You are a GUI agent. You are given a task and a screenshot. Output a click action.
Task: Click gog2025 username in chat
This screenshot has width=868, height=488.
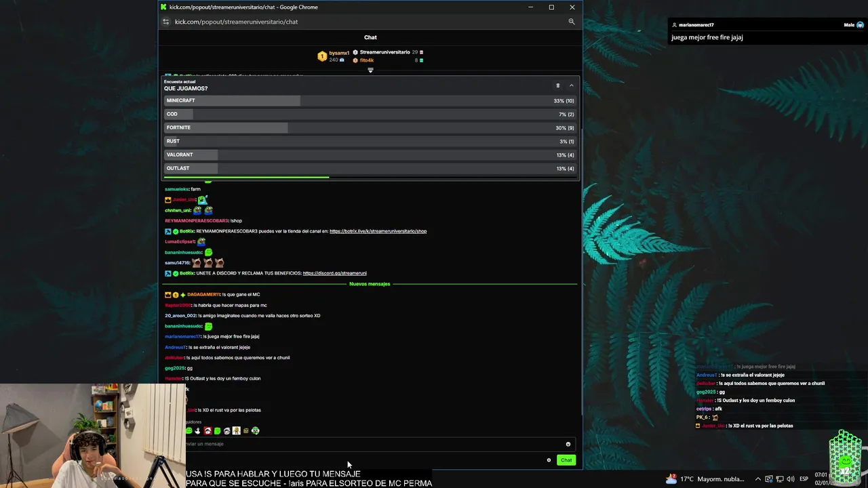[x=175, y=368]
